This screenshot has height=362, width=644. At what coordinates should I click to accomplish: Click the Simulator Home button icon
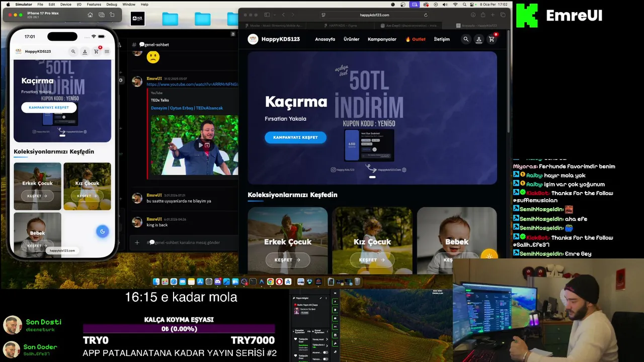(90, 15)
